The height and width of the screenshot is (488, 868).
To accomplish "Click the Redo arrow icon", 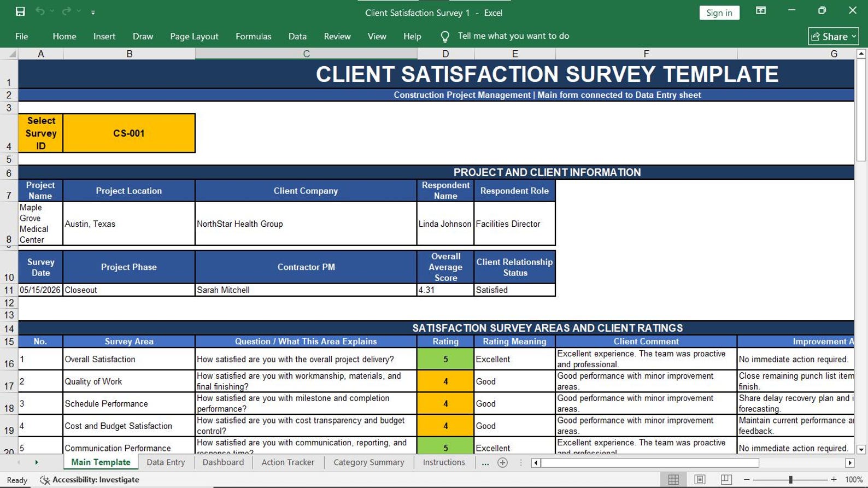I will click(x=66, y=11).
